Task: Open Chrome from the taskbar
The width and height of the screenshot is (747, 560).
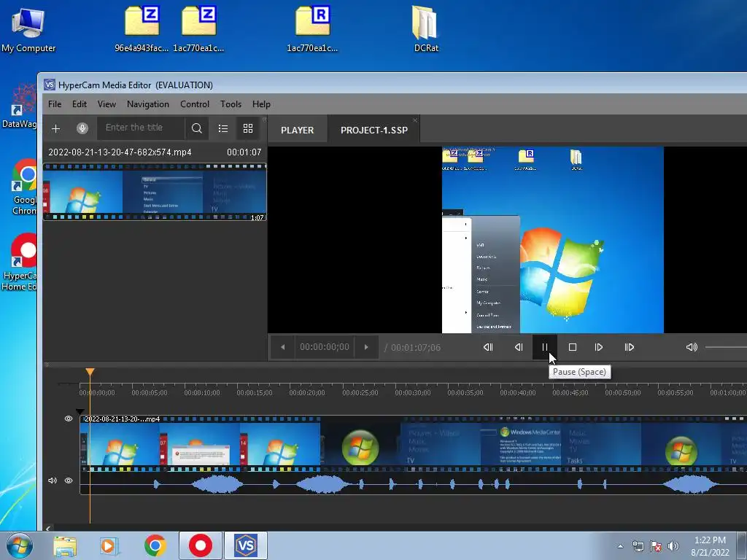Action: pyautogui.click(x=155, y=545)
